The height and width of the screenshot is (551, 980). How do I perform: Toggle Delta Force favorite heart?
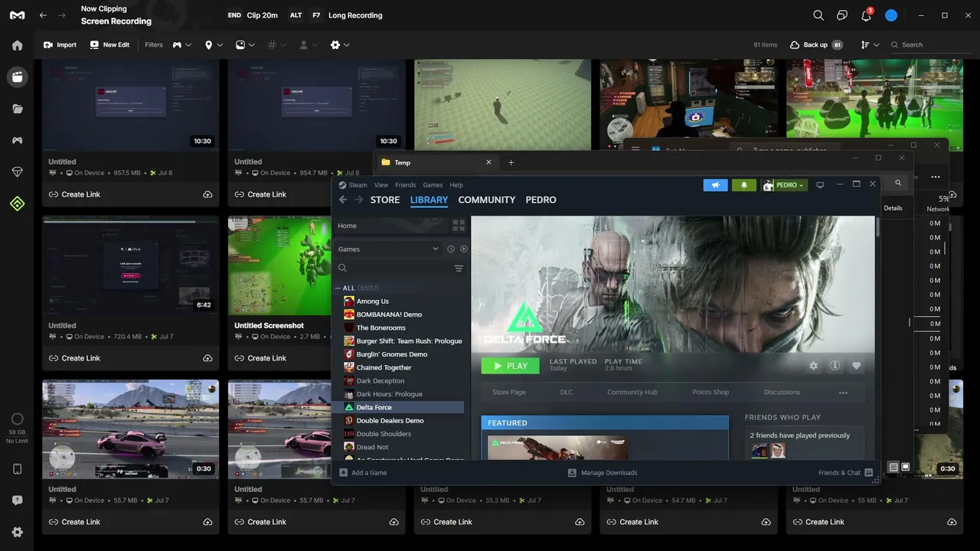pyautogui.click(x=856, y=366)
